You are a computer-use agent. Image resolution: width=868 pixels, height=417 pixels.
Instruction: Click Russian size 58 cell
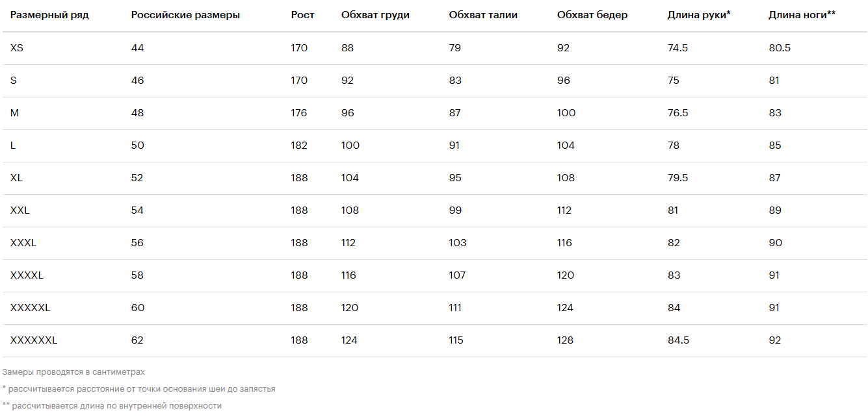[137, 275]
